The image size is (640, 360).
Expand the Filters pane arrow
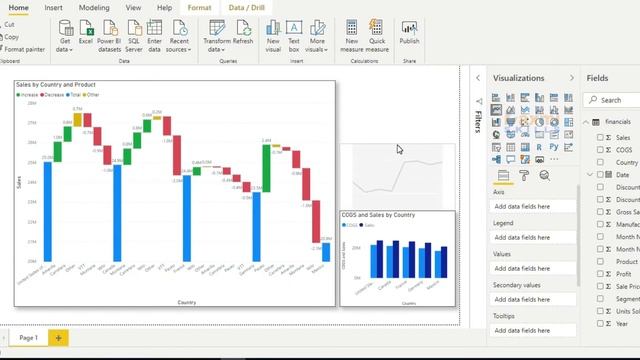tap(478, 78)
